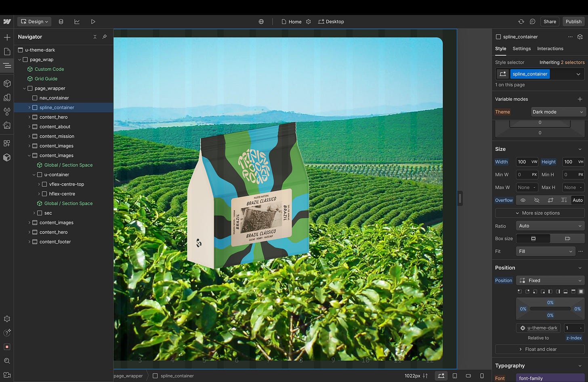Viewport: 588px width, 382px height.
Task: Select full position preset icon
Action: point(581,291)
